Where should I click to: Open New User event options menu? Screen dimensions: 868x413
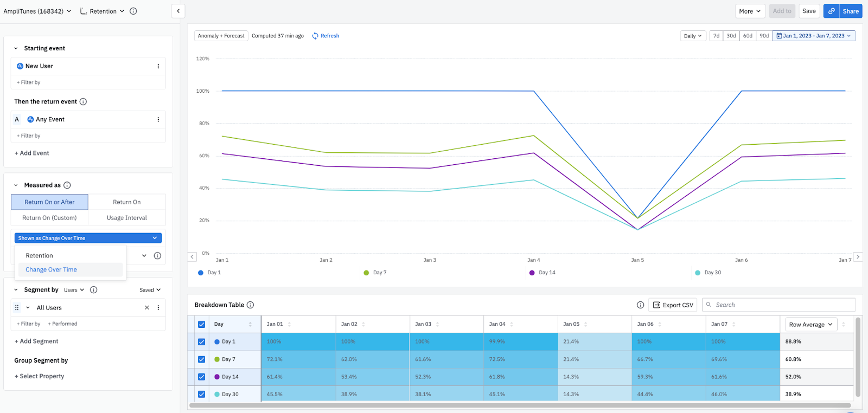point(158,66)
